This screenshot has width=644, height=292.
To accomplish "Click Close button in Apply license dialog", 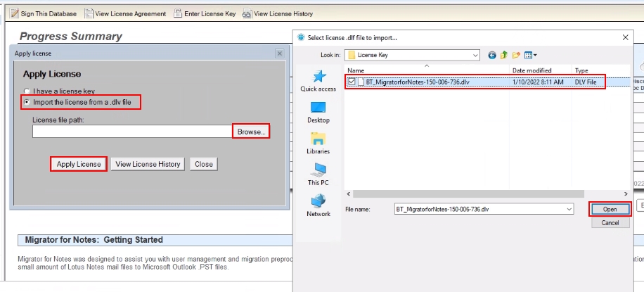I will [x=204, y=164].
